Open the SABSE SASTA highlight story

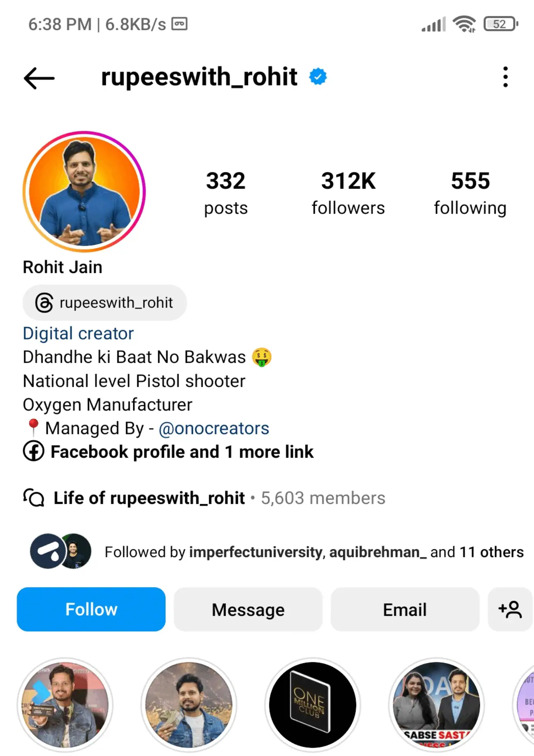click(436, 705)
